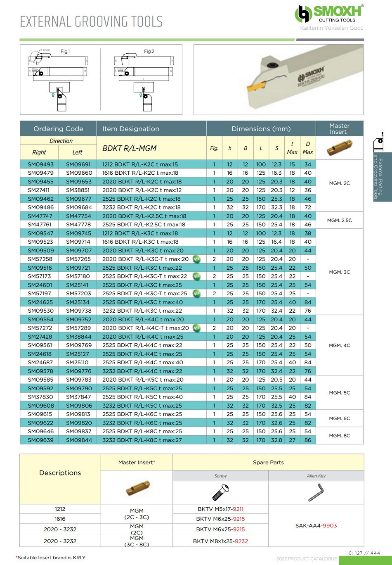The width and height of the screenshot is (392, 565).
Task: Click screw part BKTV M5x17-9211
Action: [x=220, y=509]
